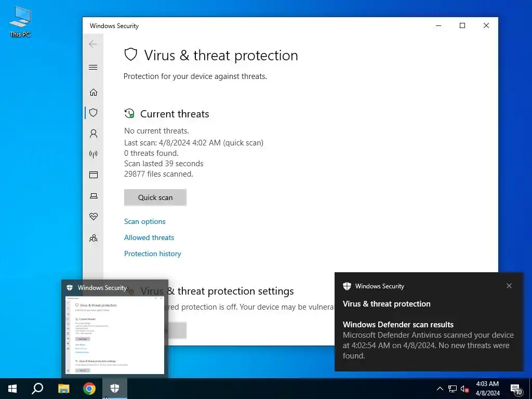Launch File Explorer from the taskbar
532x399 pixels.
pos(63,389)
